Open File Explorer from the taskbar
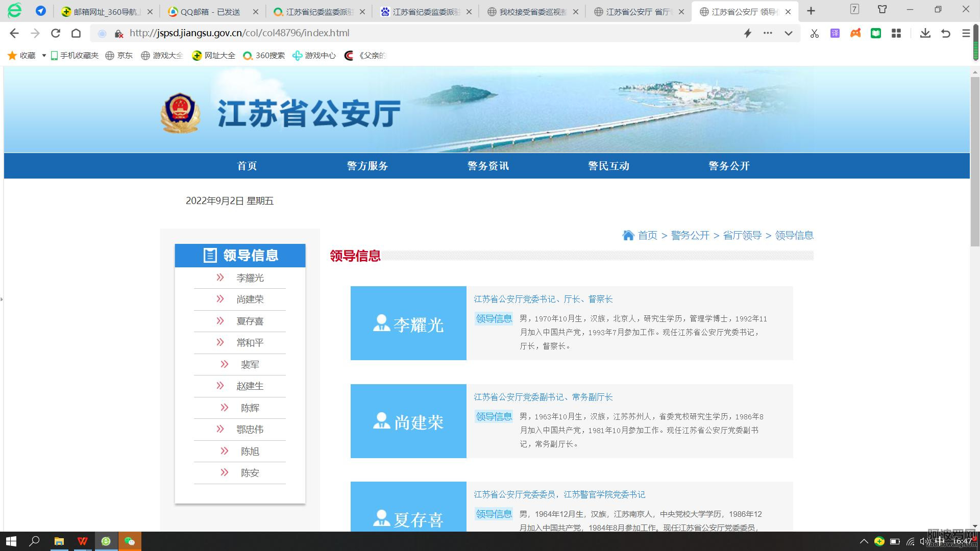Screen dimensions: 980x551 click(x=59, y=541)
